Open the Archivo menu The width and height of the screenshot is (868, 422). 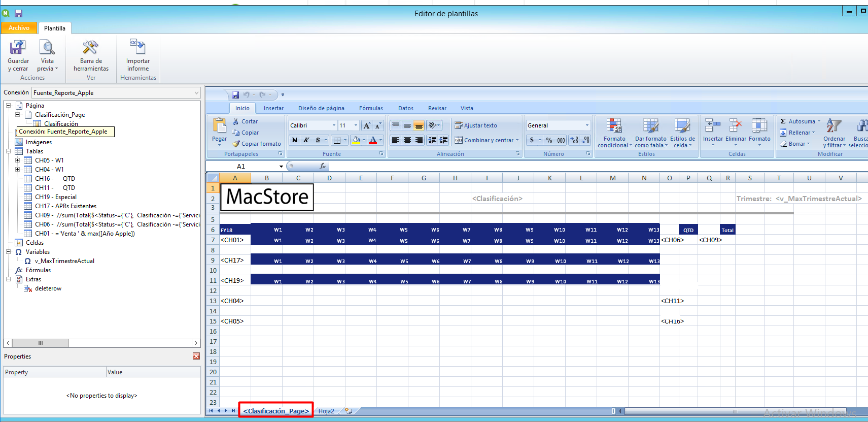tap(19, 28)
